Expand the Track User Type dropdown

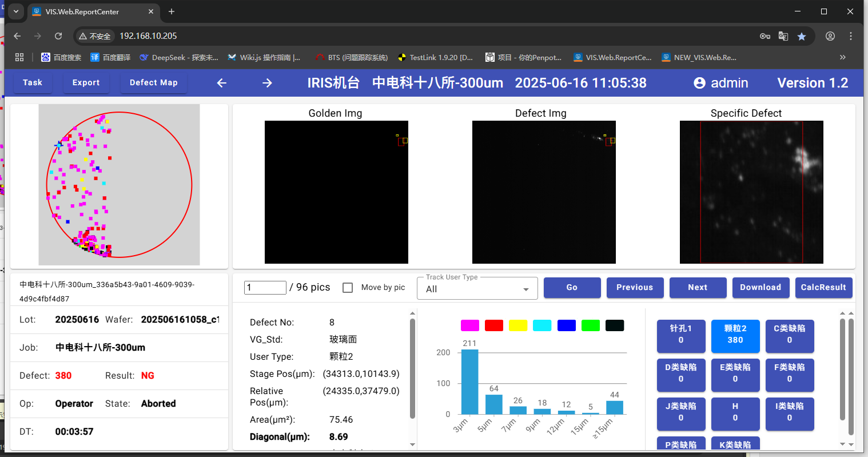coord(477,288)
